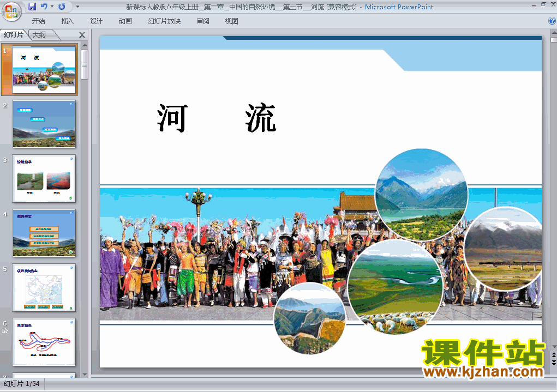Image resolution: width=557 pixels, height=392 pixels.
Task: Click the animation star icon beside slide 6
Action: coord(5,330)
